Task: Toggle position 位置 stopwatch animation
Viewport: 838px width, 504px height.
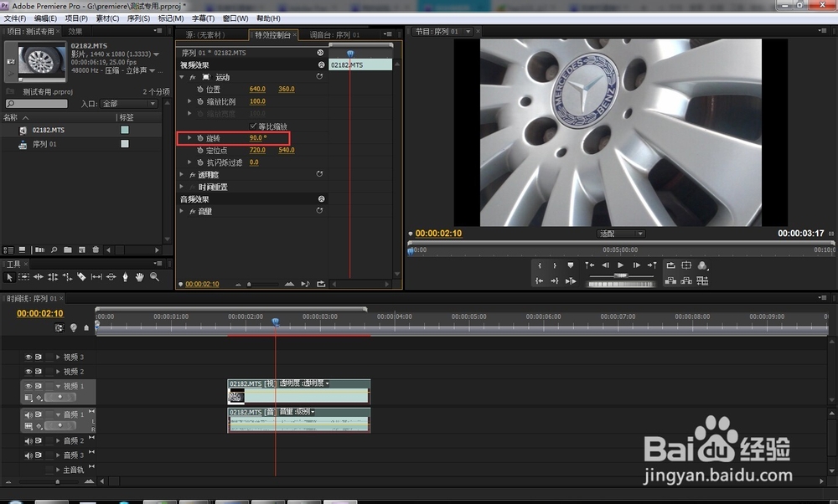Action: (200, 89)
